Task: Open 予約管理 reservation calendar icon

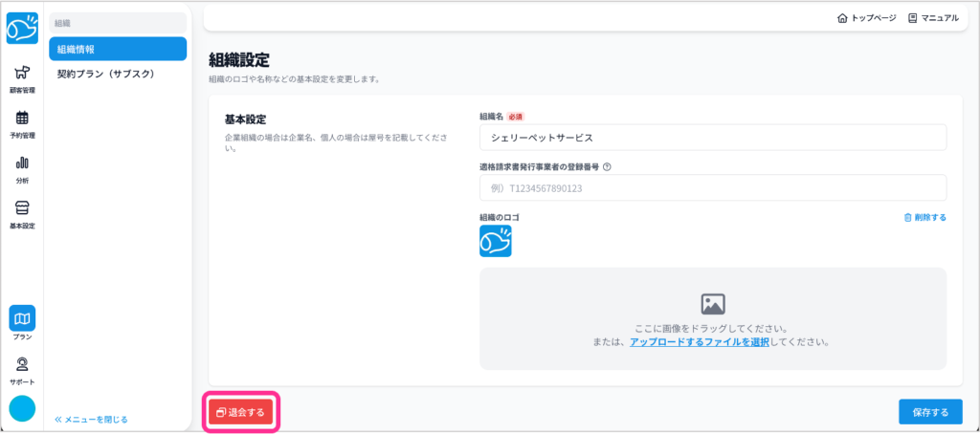Action: [x=22, y=122]
